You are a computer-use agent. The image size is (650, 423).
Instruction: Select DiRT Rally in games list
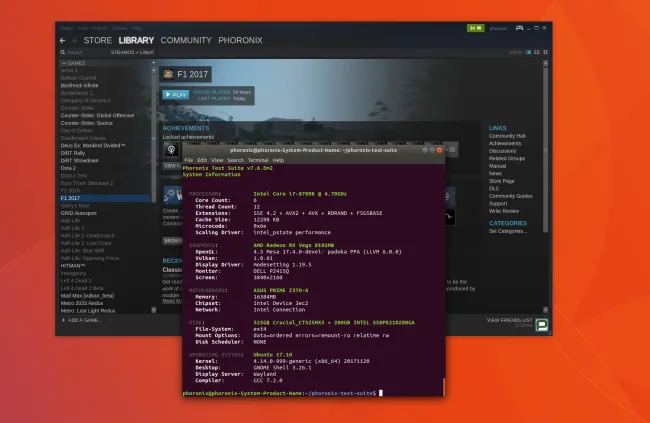[x=73, y=153]
